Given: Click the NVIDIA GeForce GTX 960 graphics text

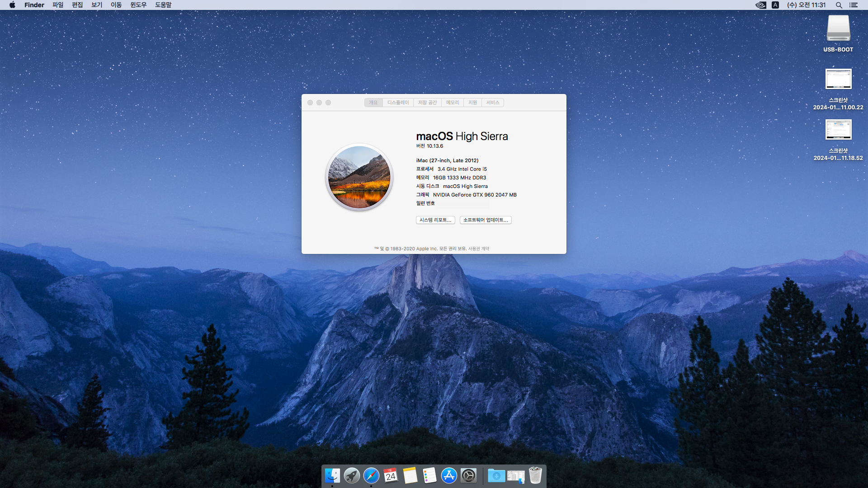Looking at the screenshot, I should [475, 195].
